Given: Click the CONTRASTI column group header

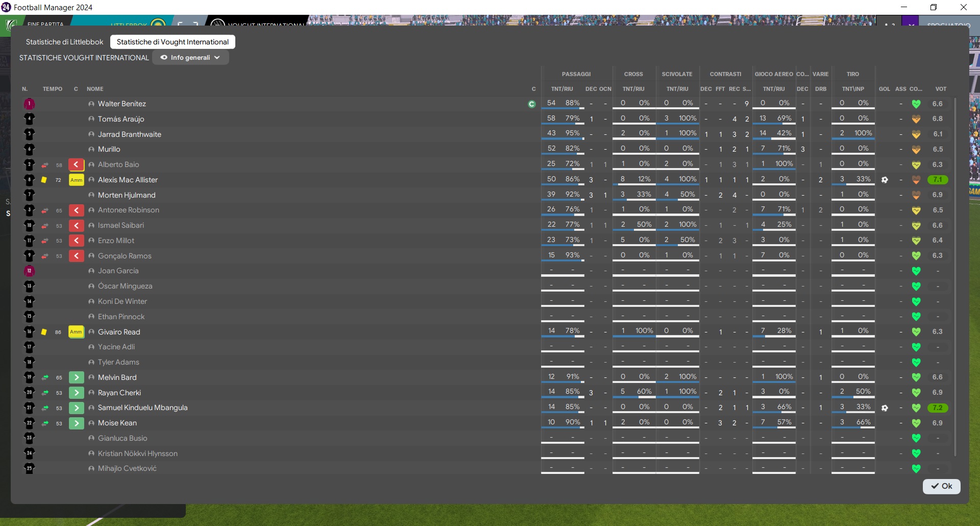Looking at the screenshot, I should (x=725, y=74).
